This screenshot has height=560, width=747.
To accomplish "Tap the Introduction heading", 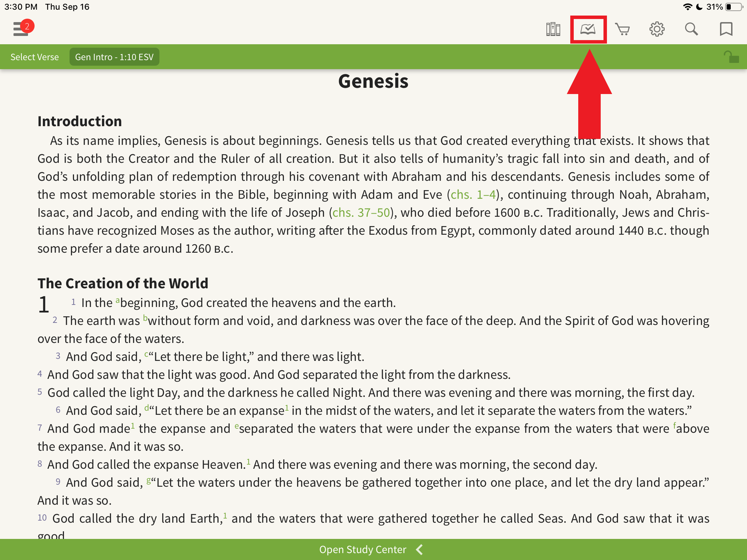I will pos(80,121).
